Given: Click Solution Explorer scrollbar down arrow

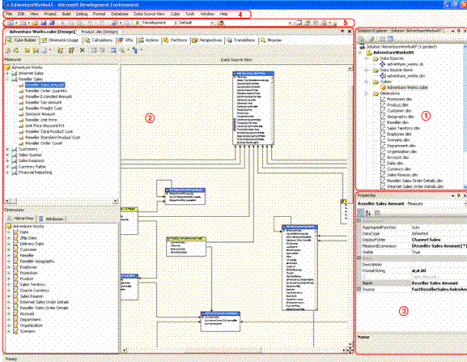Looking at the screenshot, I should coord(465,187).
